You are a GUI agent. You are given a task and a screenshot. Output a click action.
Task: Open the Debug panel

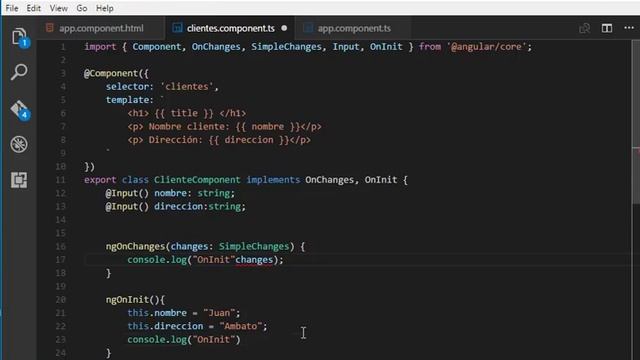[19, 144]
